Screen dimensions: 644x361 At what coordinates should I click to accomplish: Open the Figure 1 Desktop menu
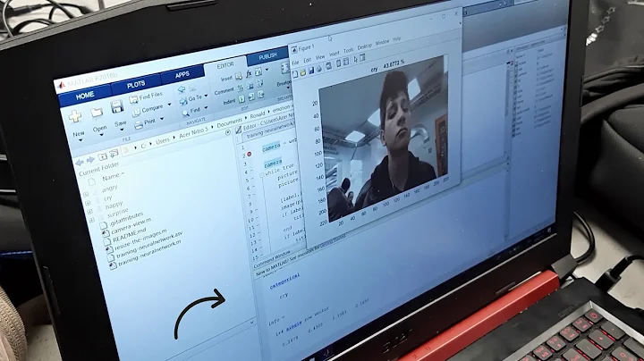point(364,46)
